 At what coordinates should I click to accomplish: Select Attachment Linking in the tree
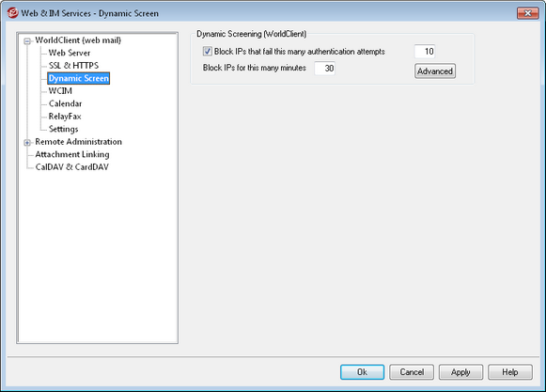pyautogui.click(x=72, y=154)
